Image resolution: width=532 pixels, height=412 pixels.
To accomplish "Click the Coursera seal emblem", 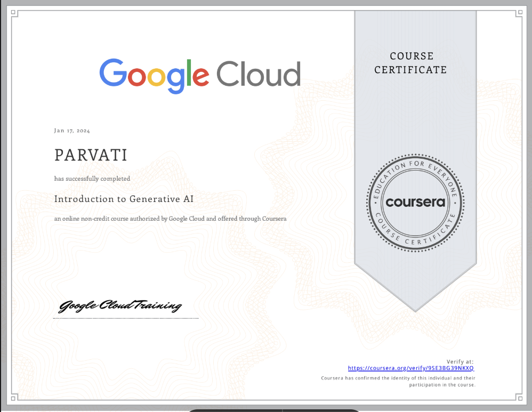I will click(x=415, y=203).
